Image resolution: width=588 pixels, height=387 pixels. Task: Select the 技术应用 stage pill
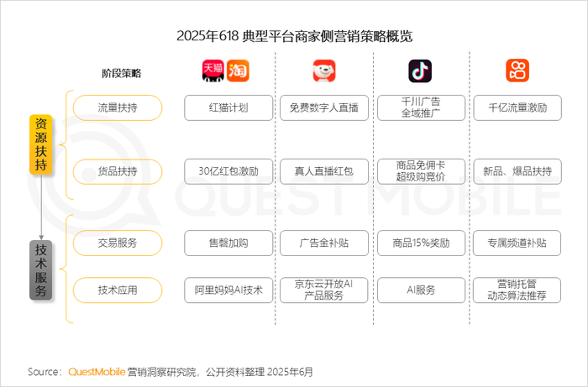[x=118, y=290]
